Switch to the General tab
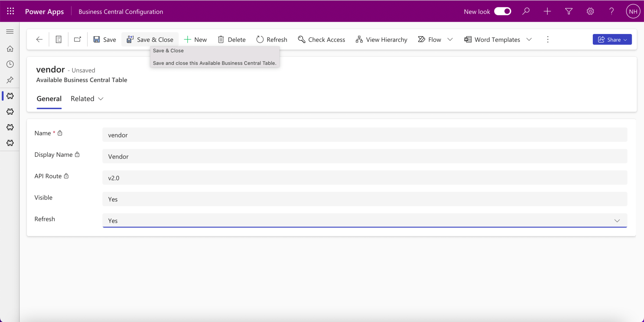The width and height of the screenshot is (644, 322). [x=49, y=99]
